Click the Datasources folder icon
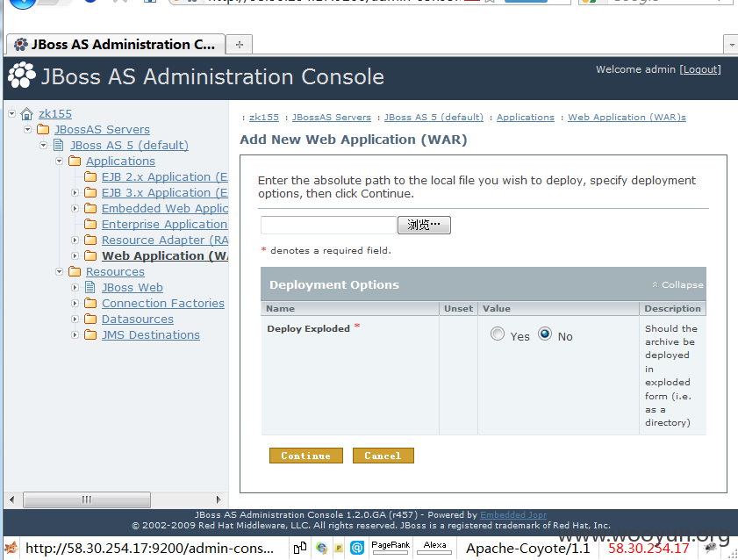Viewport: 738px width, 560px height. coord(90,319)
